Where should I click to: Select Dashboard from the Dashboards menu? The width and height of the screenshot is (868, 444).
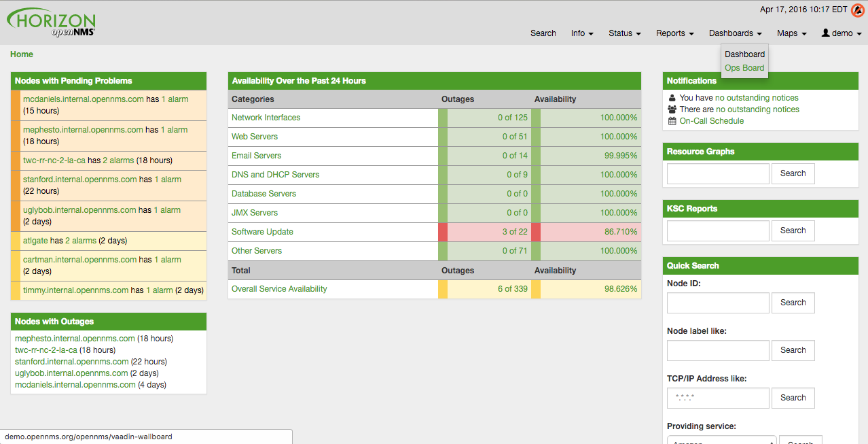[x=744, y=54]
